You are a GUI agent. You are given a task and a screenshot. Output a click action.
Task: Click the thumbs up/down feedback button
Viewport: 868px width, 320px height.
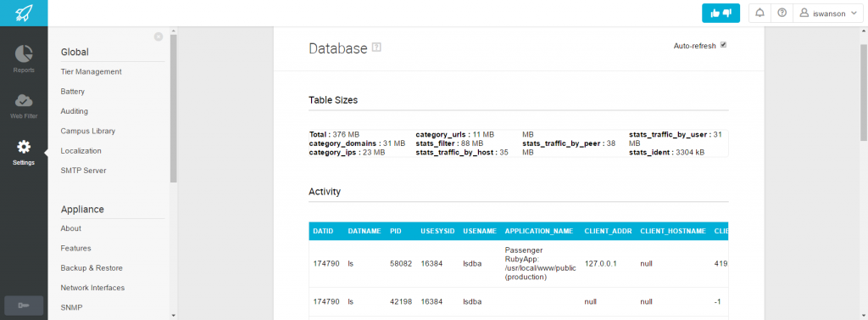(x=721, y=14)
